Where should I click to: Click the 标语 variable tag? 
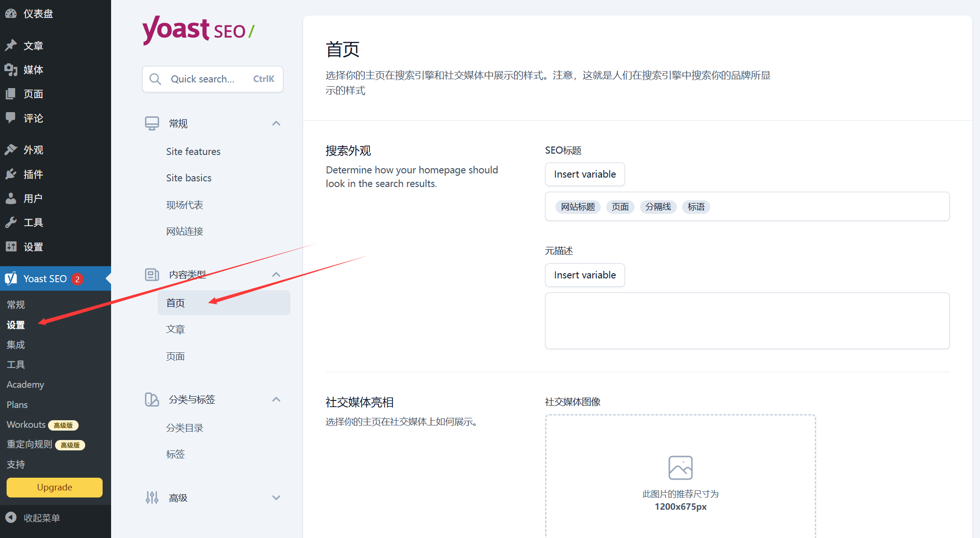click(696, 207)
